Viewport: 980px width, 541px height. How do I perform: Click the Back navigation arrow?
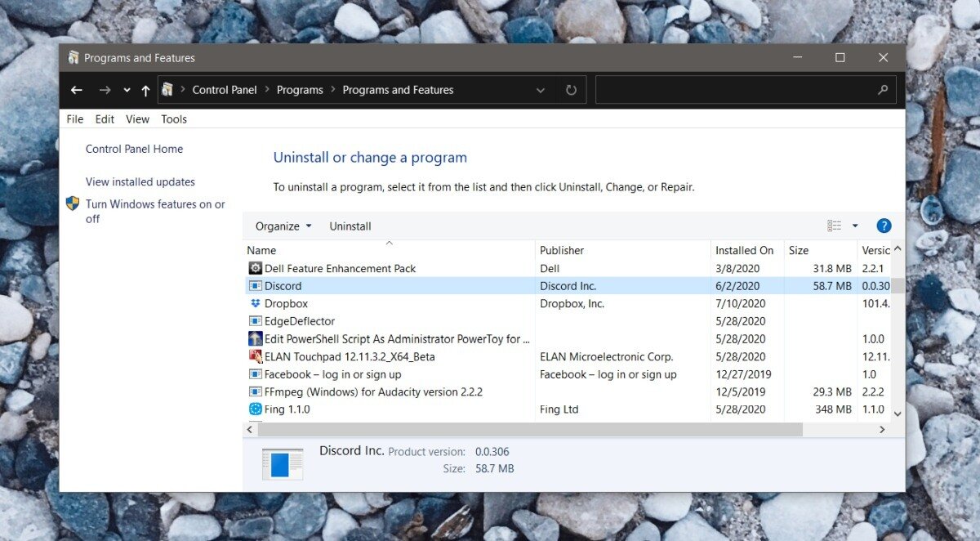click(77, 90)
